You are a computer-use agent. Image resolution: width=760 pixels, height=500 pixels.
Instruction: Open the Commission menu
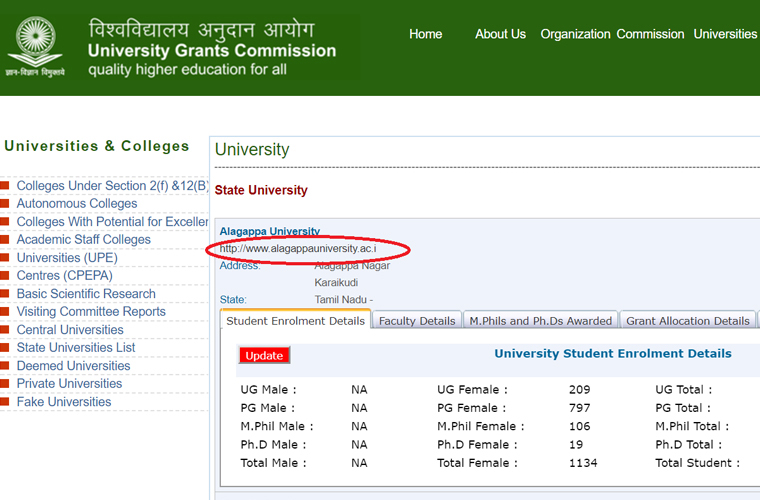(x=650, y=34)
